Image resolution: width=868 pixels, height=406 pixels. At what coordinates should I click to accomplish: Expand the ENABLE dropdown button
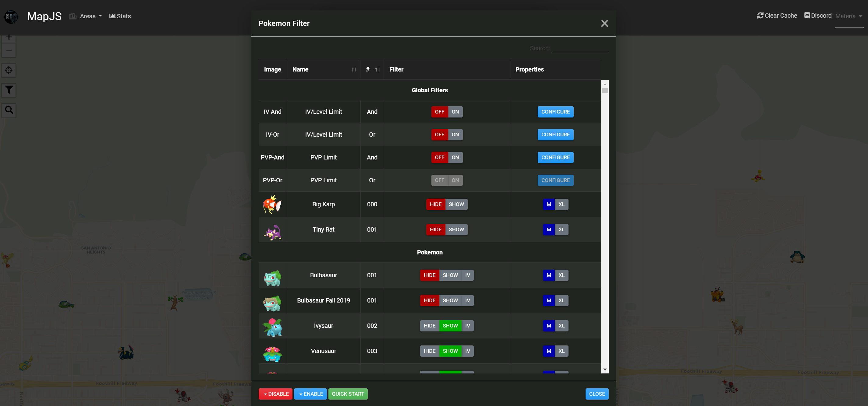coord(310,394)
